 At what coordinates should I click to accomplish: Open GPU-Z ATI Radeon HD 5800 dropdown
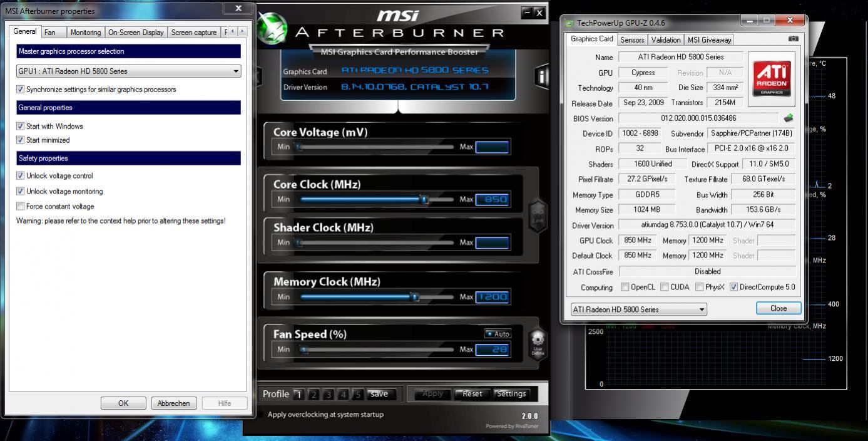pyautogui.click(x=638, y=309)
